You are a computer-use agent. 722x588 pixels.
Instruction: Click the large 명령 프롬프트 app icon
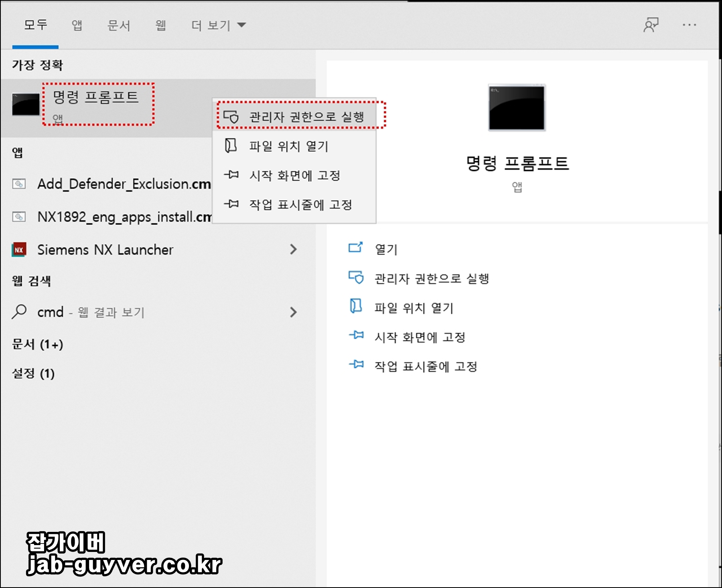517,106
